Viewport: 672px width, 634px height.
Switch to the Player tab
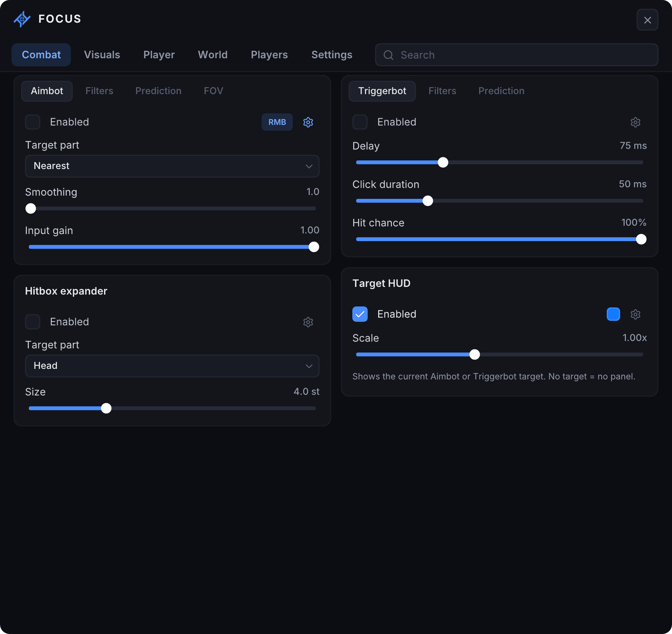159,55
